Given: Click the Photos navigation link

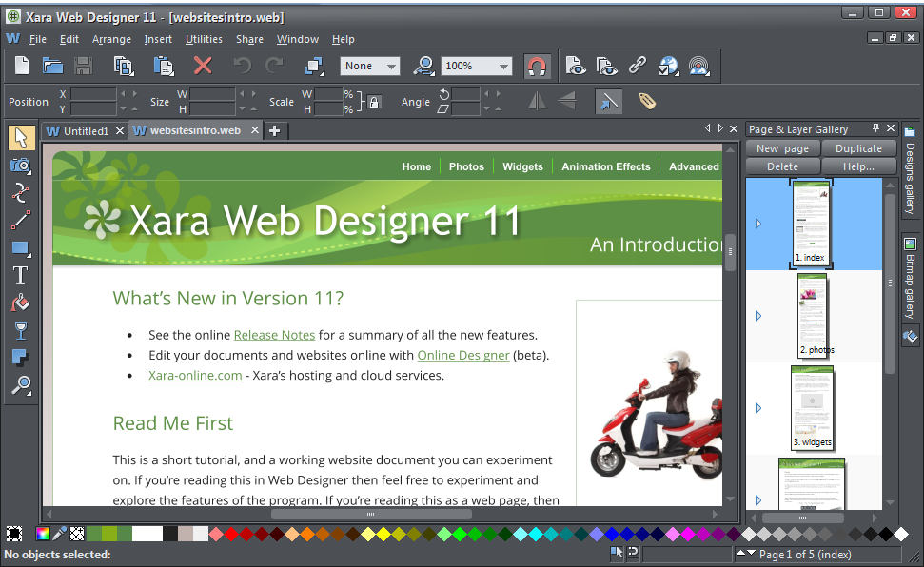Looking at the screenshot, I should 466,166.
